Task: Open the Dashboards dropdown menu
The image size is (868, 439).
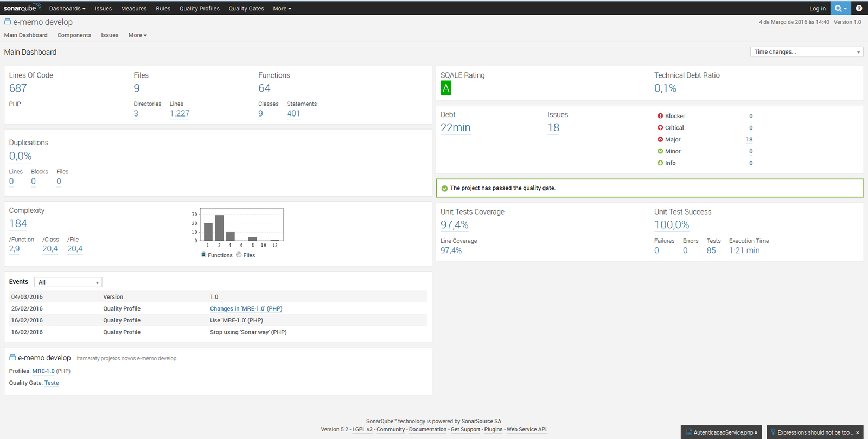Action: pos(67,8)
